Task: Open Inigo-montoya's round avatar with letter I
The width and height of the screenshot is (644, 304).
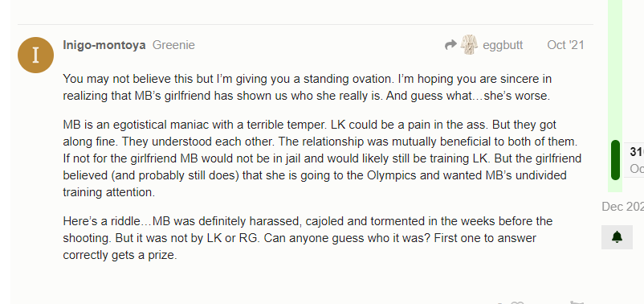Action: click(x=35, y=55)
